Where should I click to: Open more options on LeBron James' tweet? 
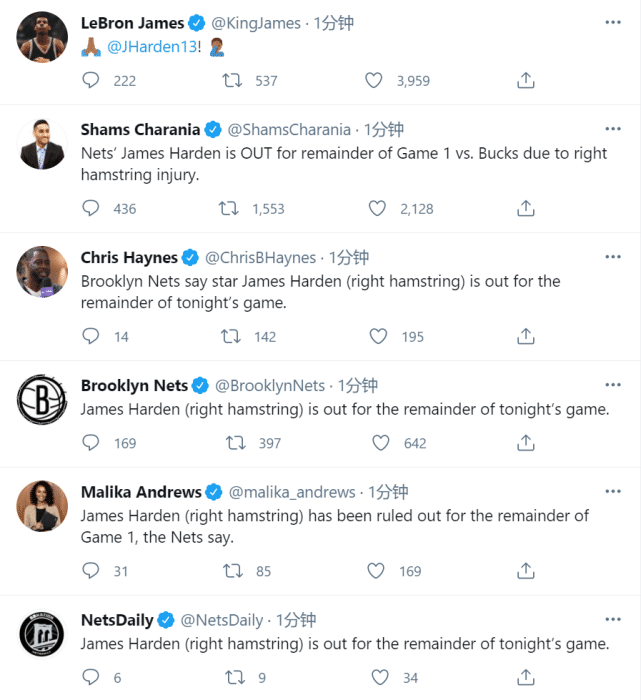coord(613,22)
